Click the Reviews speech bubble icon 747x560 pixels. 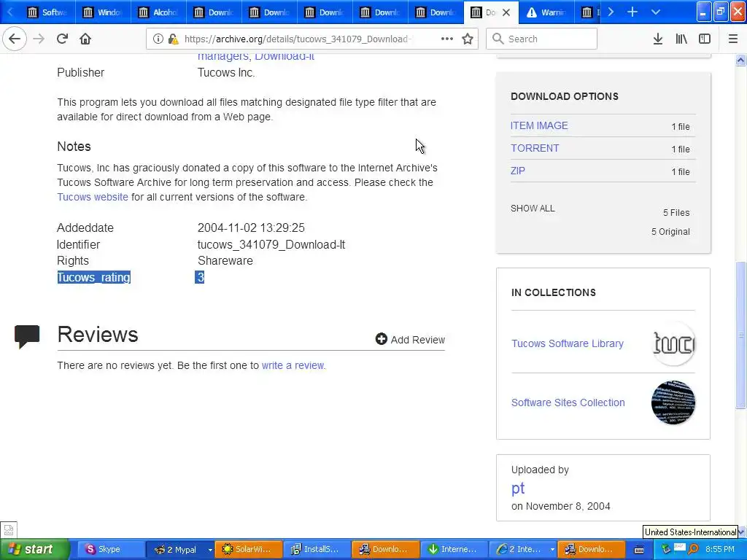tap(27, 336)
